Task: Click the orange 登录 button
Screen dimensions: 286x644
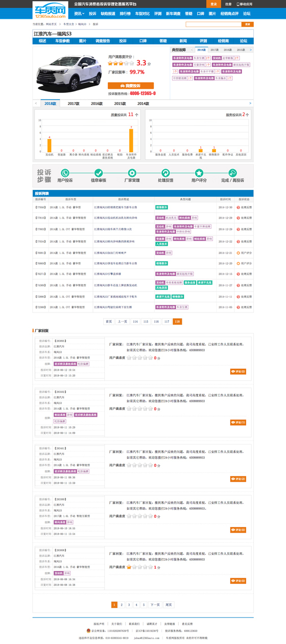Action: click(213, 4)
